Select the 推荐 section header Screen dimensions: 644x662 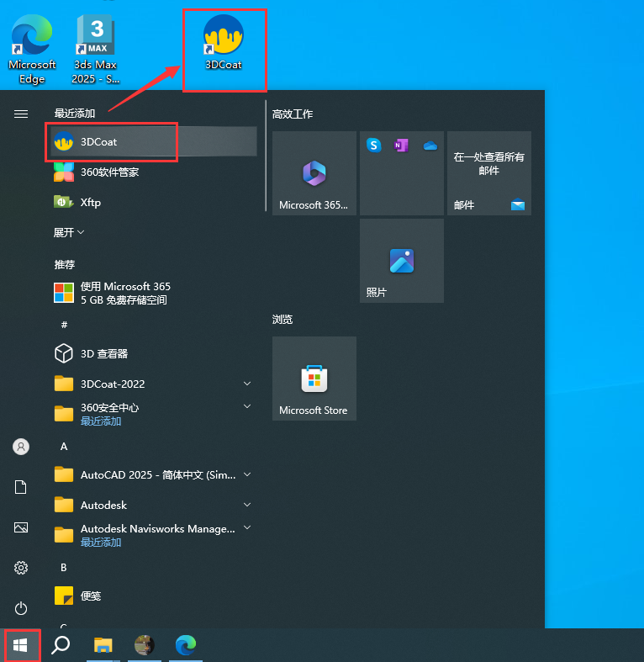click(x=65, y=264)
